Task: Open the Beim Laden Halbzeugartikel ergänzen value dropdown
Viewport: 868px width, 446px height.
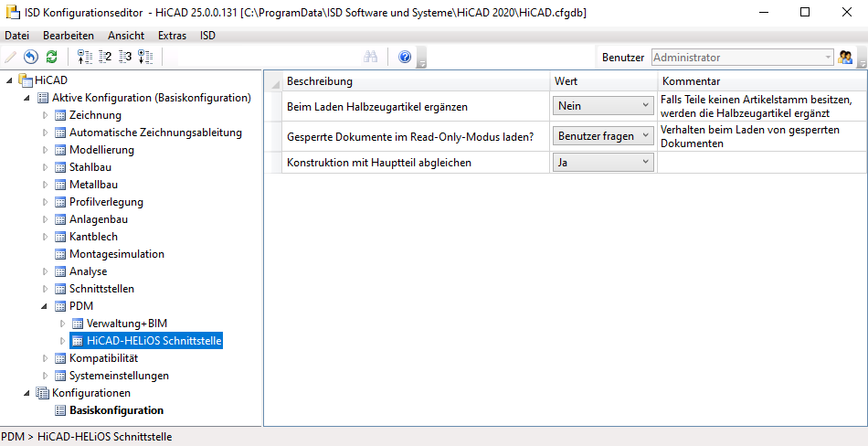Action: point(603,106)
